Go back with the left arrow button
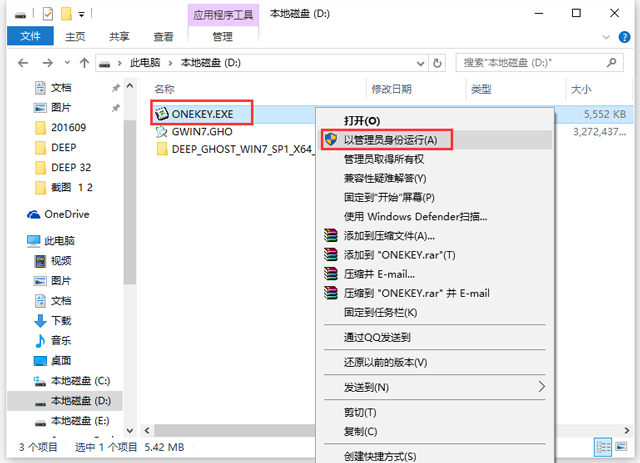Screen dimensions: 640x463 click(23, 63)
